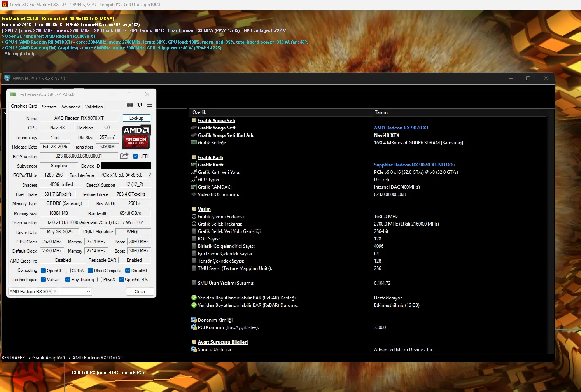Click the Grafik Yonga Seti section heading
The width and height of the screenshot is (581, 392).
click(217, 120)
